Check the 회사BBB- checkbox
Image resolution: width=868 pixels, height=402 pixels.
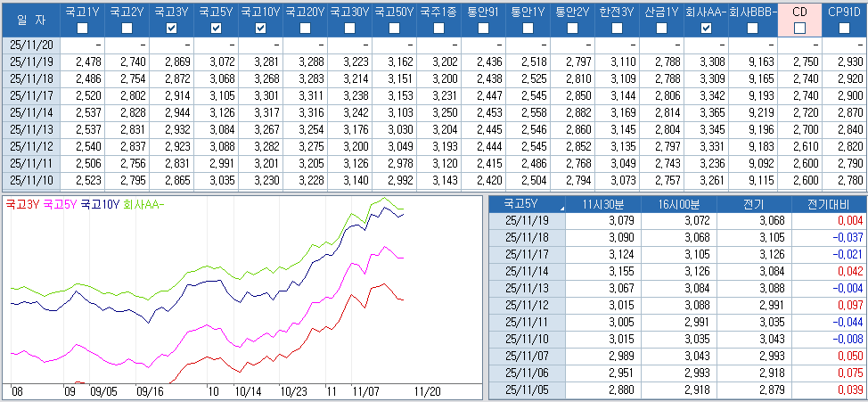753,29
